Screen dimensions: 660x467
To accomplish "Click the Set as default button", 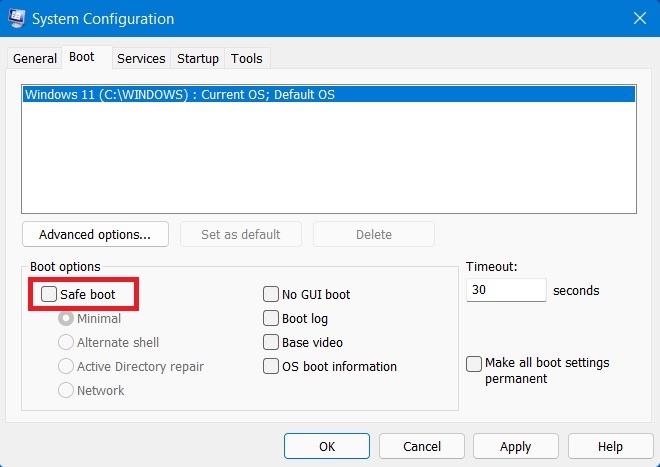I will (241, 234).
